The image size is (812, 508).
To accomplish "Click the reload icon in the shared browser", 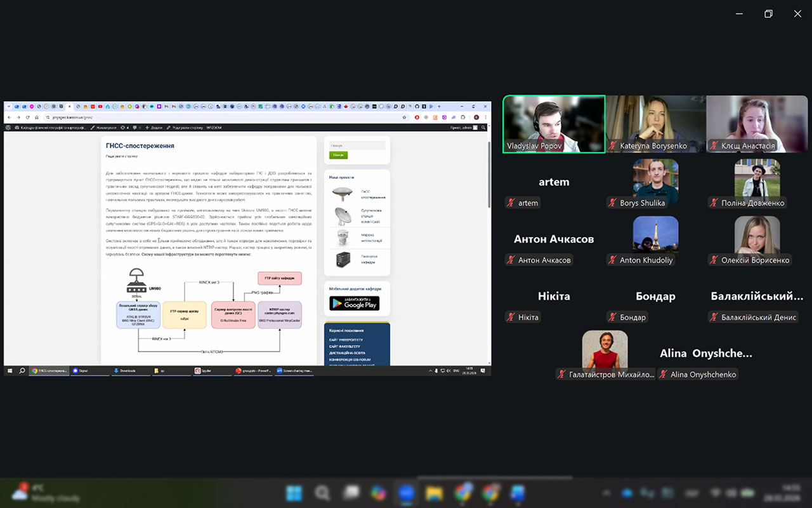I will pos(27,117).
